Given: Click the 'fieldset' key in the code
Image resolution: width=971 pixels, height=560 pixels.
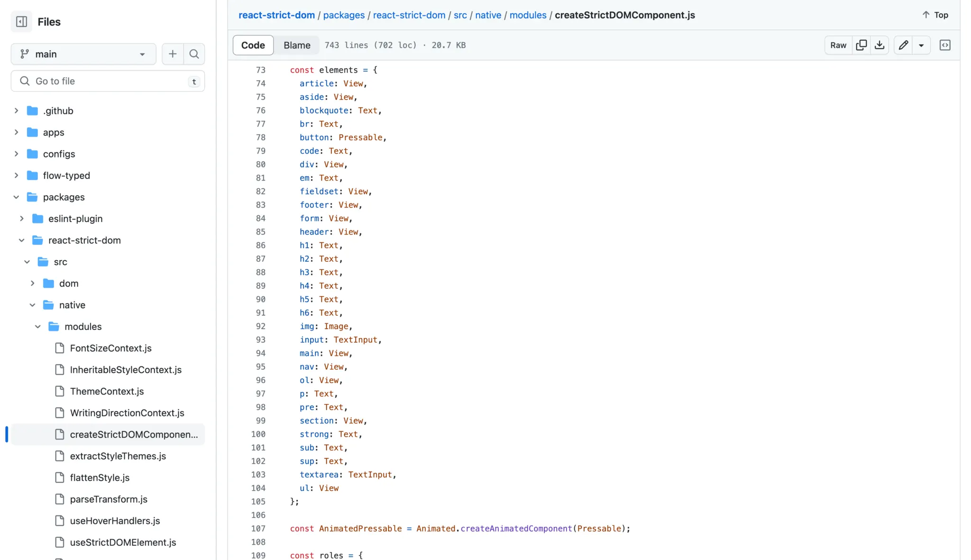Looking at the screenshot, I should (319, 192).
